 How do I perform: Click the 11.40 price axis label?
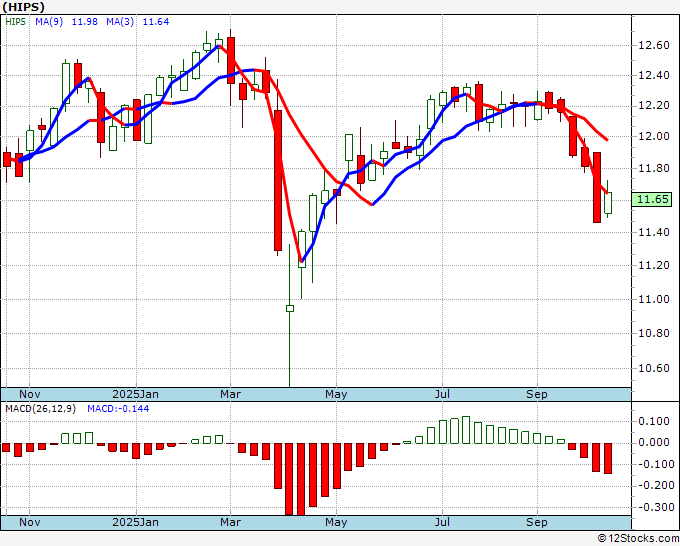[x=654, y=232]
